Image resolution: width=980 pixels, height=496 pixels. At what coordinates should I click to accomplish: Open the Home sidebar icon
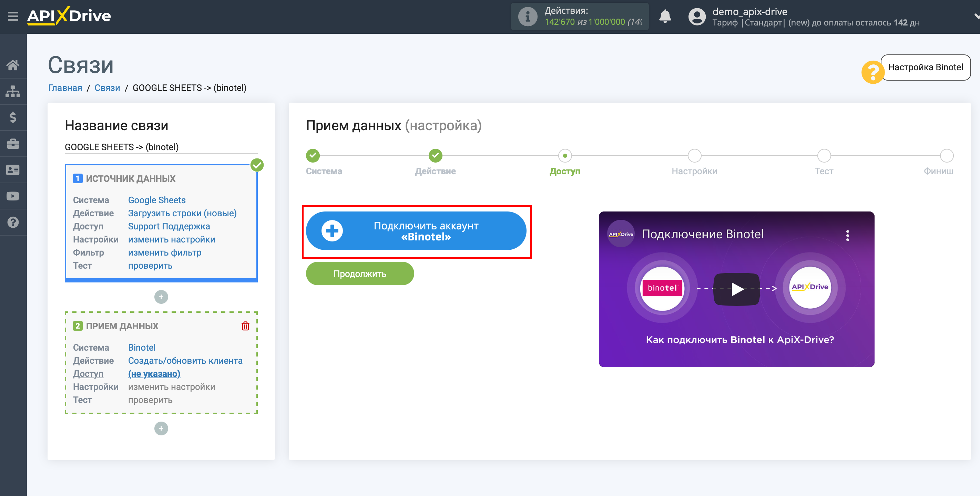coord(13,65)
